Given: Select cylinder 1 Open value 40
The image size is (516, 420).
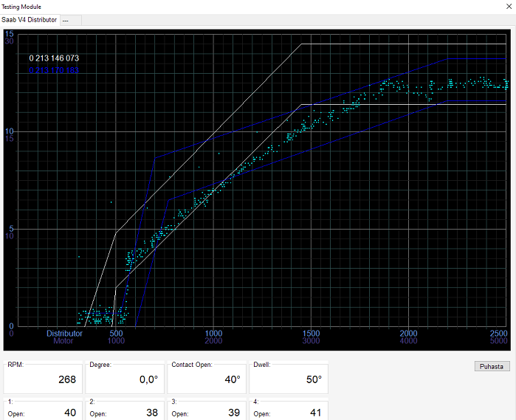Looking at the screenshot, I should click(70, 413).
